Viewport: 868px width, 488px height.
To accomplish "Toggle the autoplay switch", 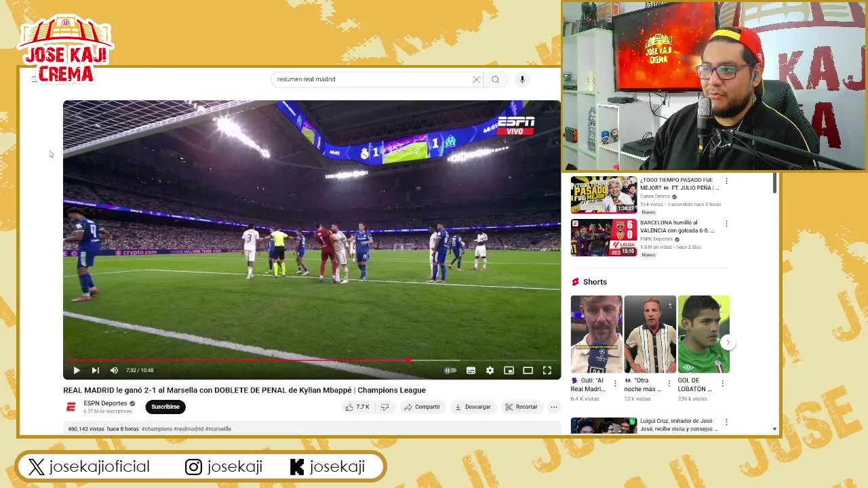I will pos(449,370).
